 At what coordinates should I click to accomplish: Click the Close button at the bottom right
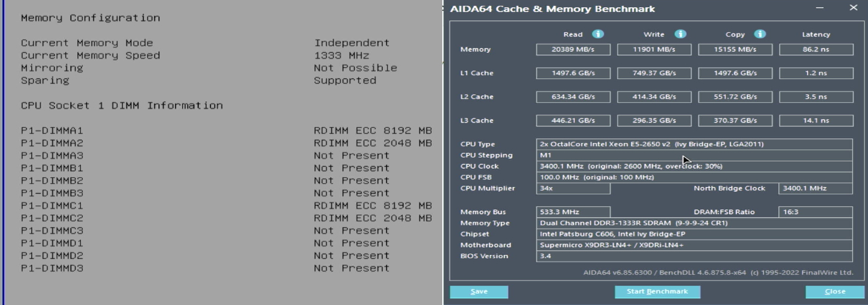tap(834, 291)
